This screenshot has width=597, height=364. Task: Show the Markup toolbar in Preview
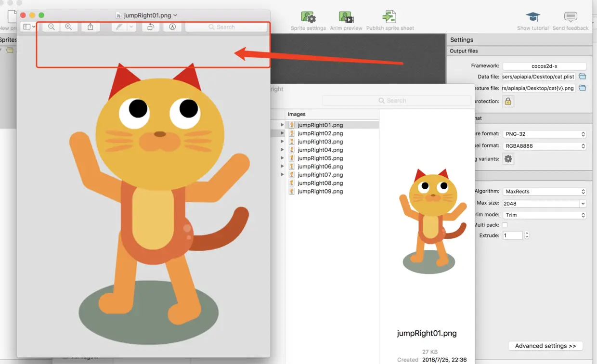click(x=172, y=27)
